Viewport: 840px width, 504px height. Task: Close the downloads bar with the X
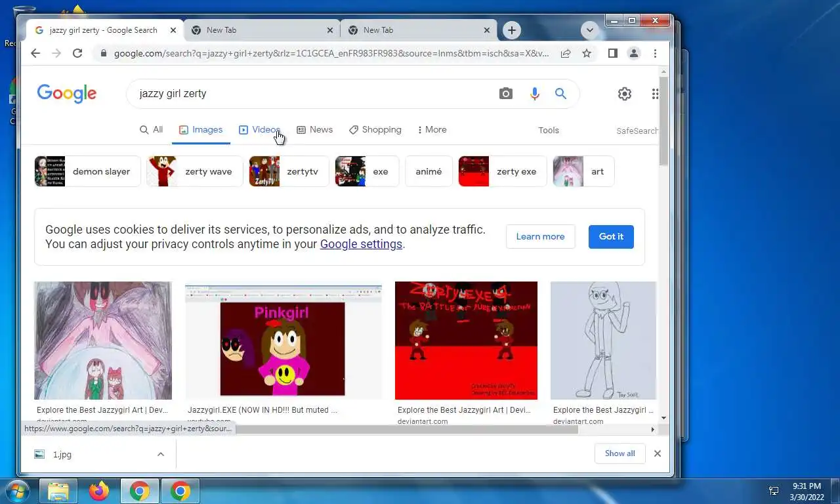657,453
